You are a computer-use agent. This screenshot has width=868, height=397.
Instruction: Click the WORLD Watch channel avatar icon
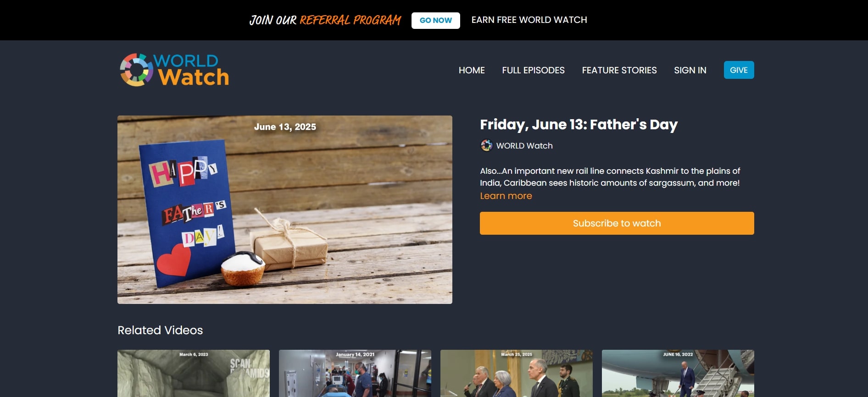[486, 146]
